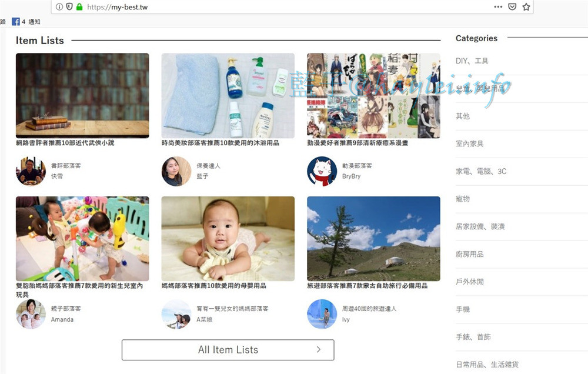Click the green padlock security icon
The image size is (588, 374).
(79, 6)
